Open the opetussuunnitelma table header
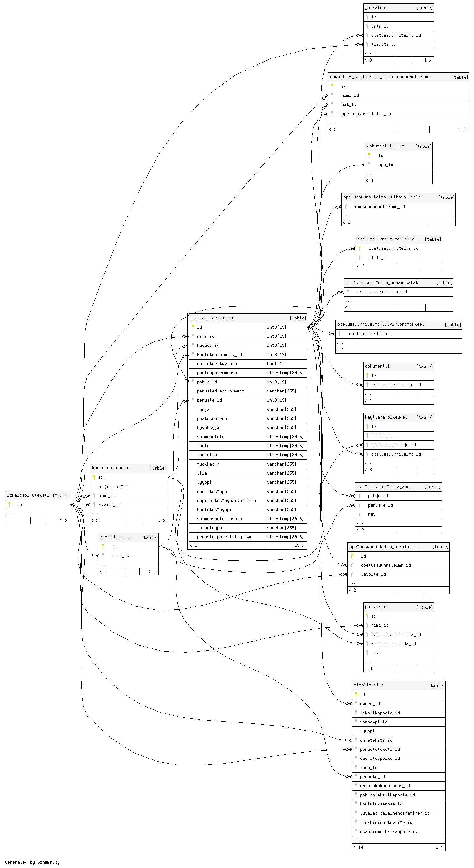 coord(212,318)
